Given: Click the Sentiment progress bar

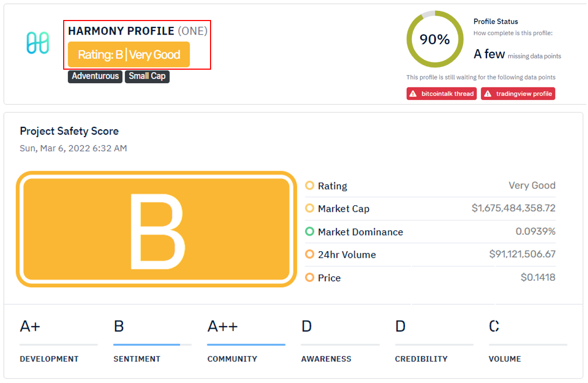Looking at the screenshot, I should [152, 345].
